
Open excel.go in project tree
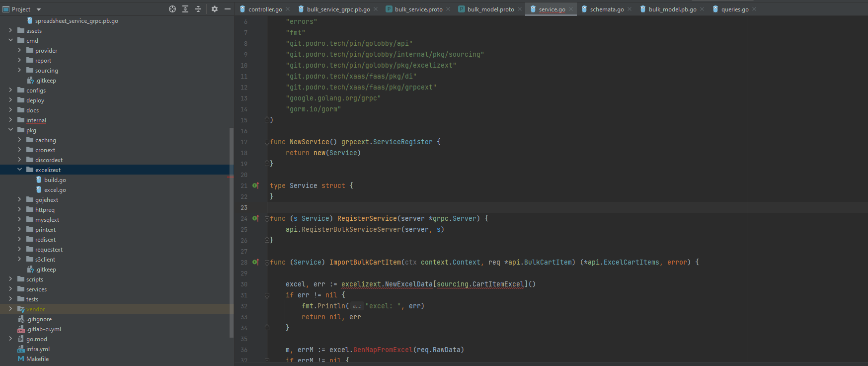[55, 190]
